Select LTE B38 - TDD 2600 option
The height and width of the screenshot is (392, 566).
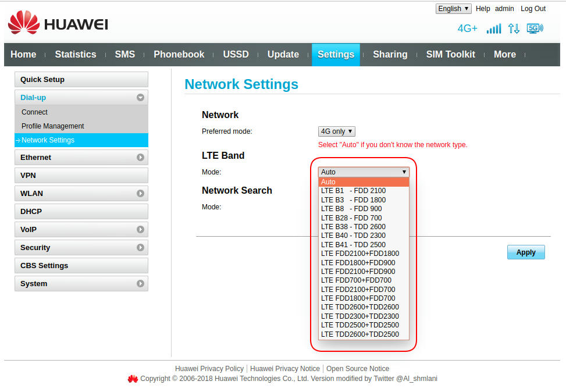(x=364, y=227)
